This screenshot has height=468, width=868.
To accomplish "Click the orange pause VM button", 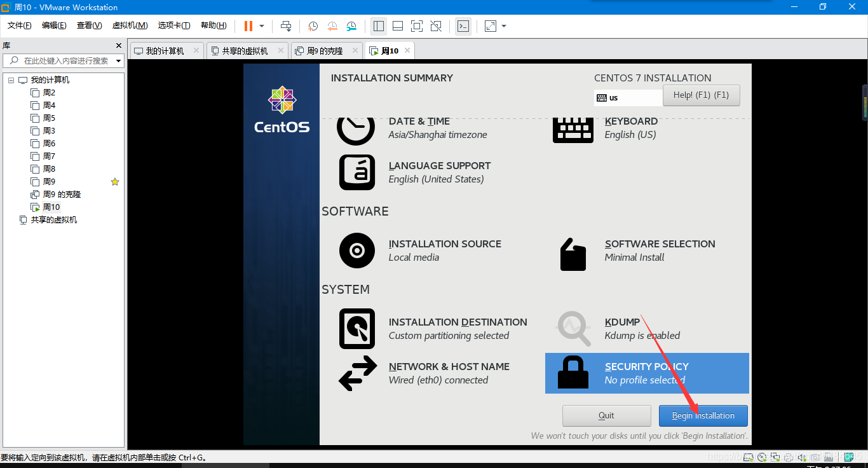I will point(248,26).
